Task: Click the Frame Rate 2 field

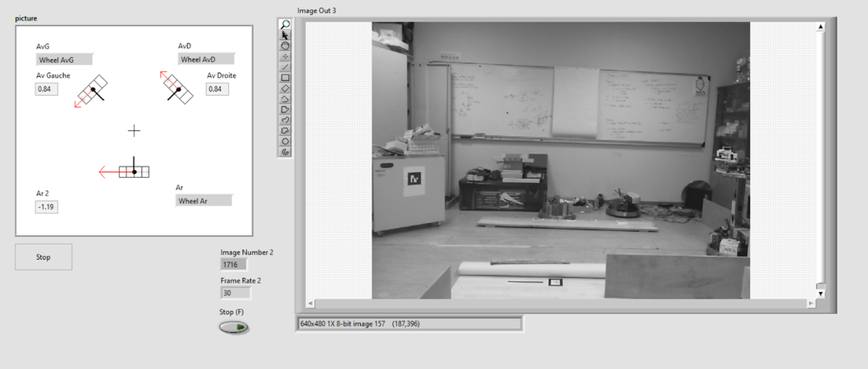Action: 234,293
